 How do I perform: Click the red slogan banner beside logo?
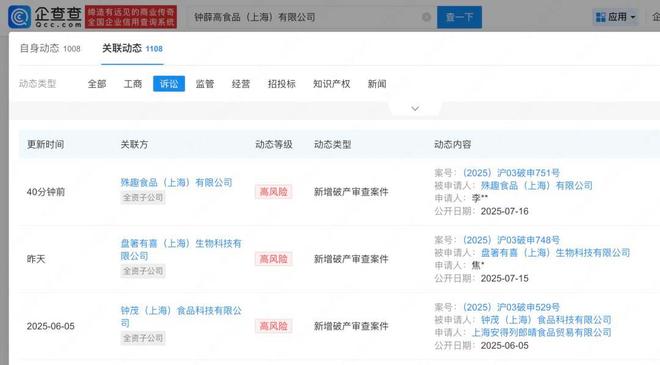(131, 17)
